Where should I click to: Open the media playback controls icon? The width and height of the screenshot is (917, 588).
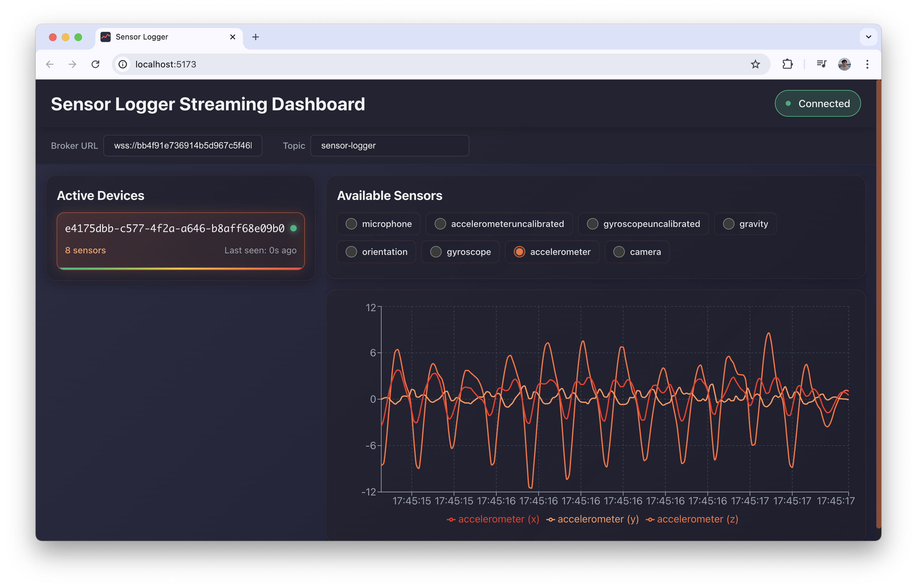(822, 64)
